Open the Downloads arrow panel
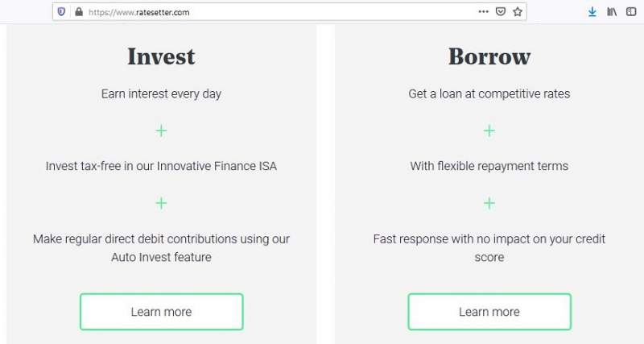Image resolution: width=644 pixels, height=344 pixels. pyautogui.click(x=592, y=12)
